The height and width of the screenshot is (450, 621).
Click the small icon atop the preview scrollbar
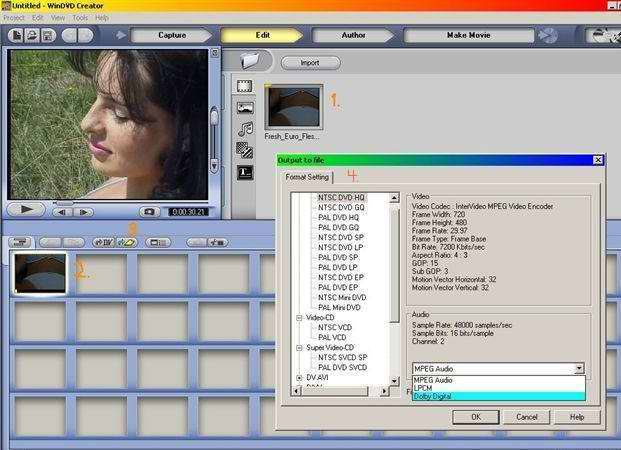215,53
